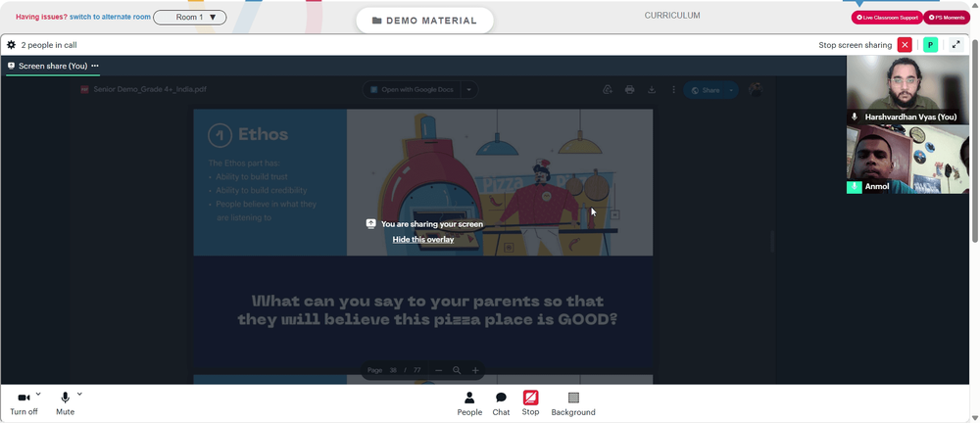The height and width of the screenshot is (423, 980).
Task: Open screen share tab more options
Action: click(x=95, y=66)
